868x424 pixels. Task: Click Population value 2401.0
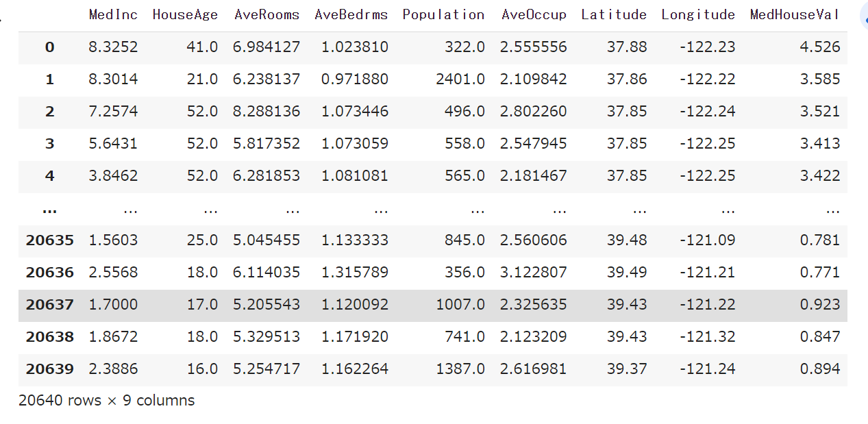pyautogui.click(x=460, y=79)
